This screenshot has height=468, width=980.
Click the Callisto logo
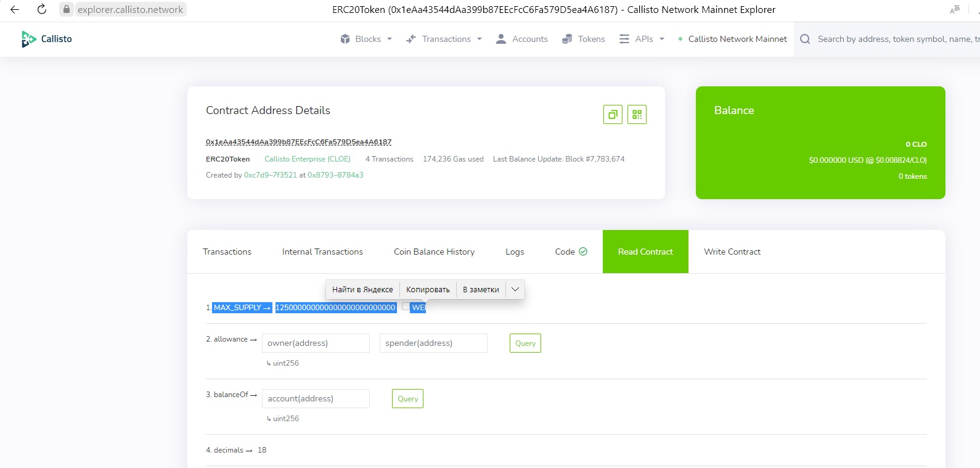46,39
